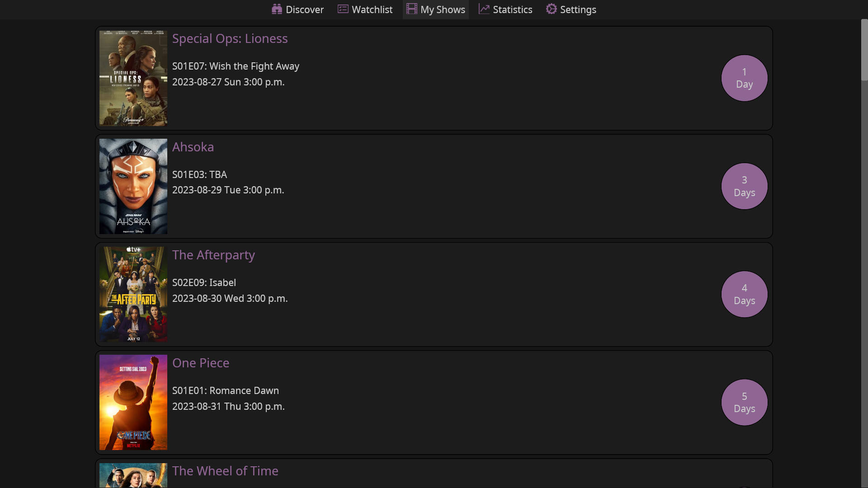Click the 1 Day countdown badge
Viewport: 868px width, 488px height.
tap(744, 78)
